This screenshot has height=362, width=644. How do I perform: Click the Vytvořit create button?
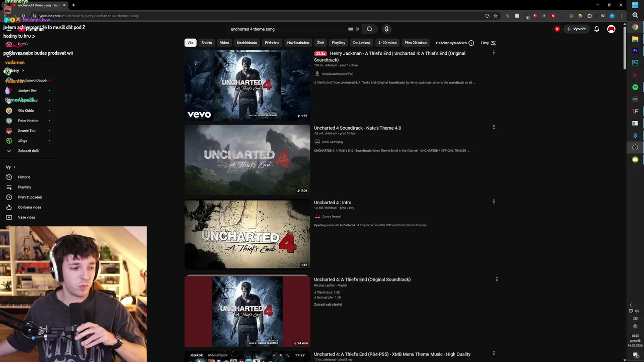pyautogui.click(x=576, y=29)
